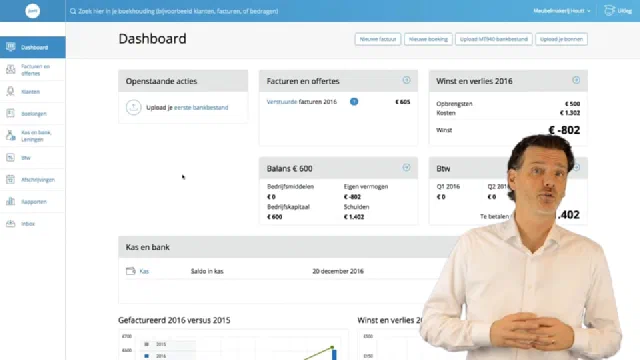Open Kas en bank, Leningen menu
Image resolution: width=640 pixels, height=360 pixels.
(x=33, y=136)
